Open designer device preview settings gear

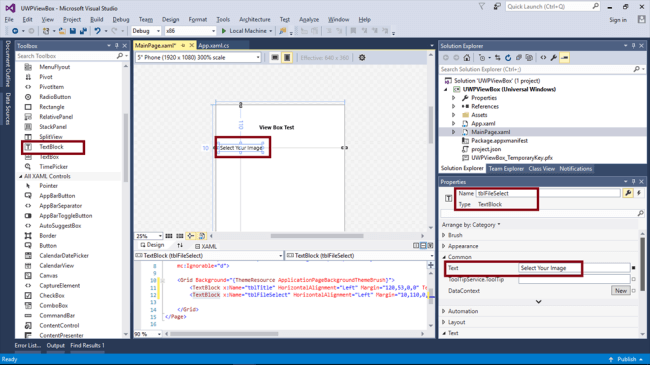click(x=362, y=58)
